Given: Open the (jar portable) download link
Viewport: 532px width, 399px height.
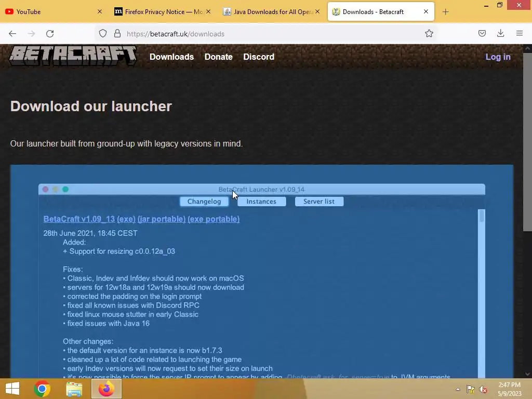Looking at the screenshot, I should click(162, 219).
